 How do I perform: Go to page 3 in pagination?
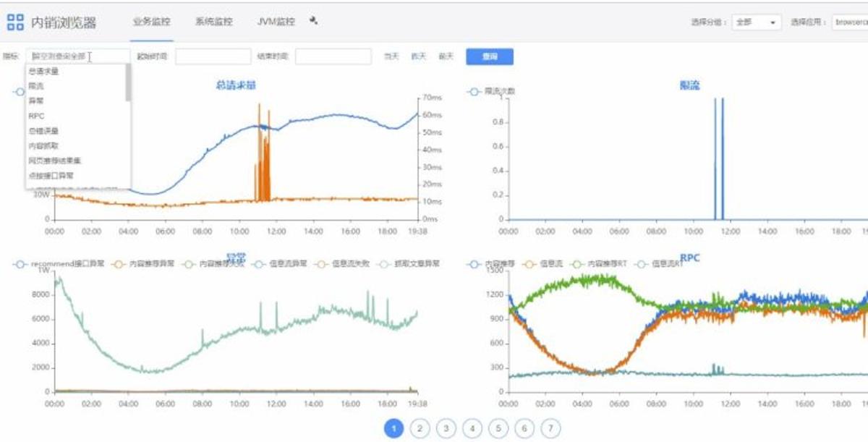tap(446, 428)
